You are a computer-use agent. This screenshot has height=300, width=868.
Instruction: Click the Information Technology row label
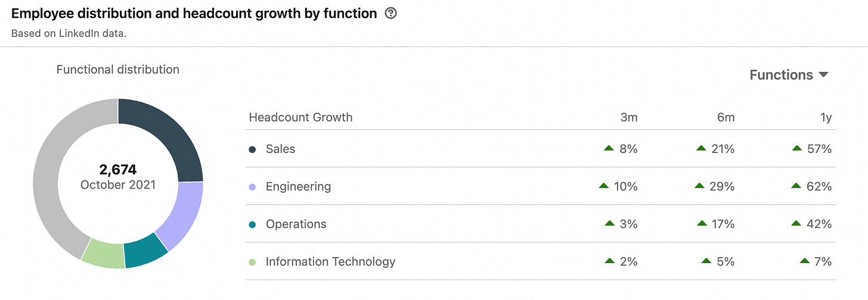point(330,262)
